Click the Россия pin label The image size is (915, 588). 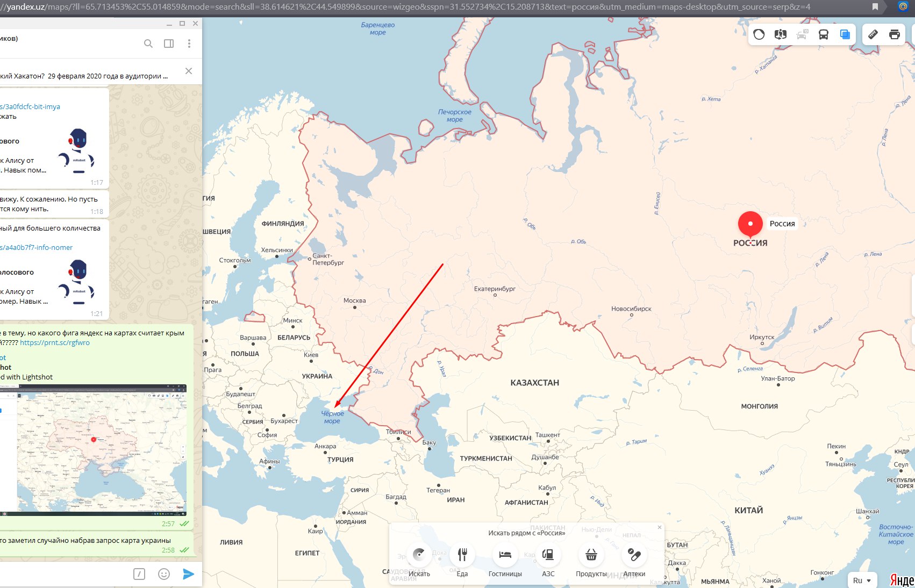pyautogui.click(x=782, y=224)
